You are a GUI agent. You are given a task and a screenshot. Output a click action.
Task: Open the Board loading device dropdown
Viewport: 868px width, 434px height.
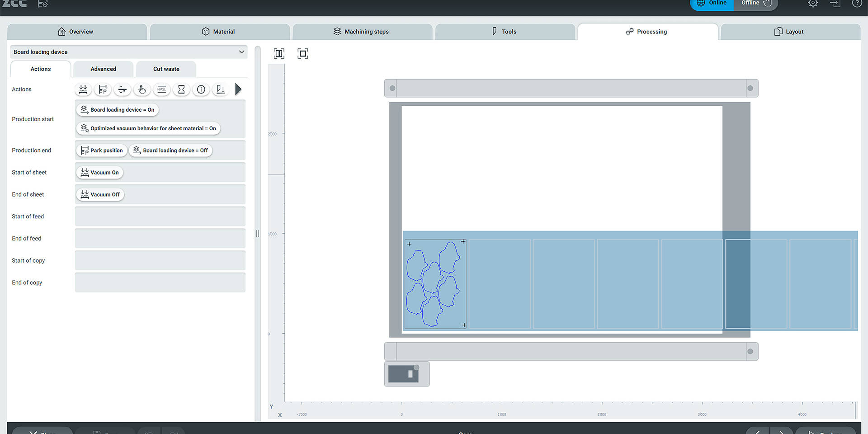click(x=129, y=52)
